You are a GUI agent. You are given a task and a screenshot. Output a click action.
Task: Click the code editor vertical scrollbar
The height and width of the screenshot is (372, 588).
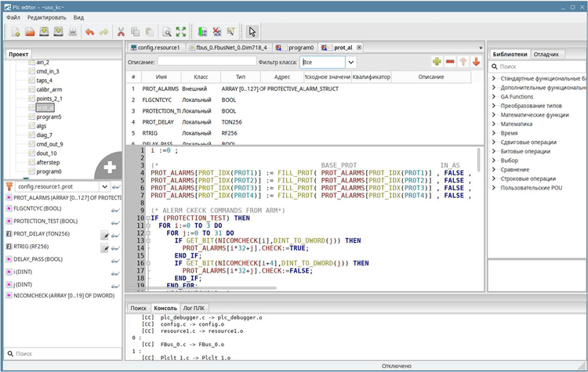pyautogui.click(x=478, y=160)
